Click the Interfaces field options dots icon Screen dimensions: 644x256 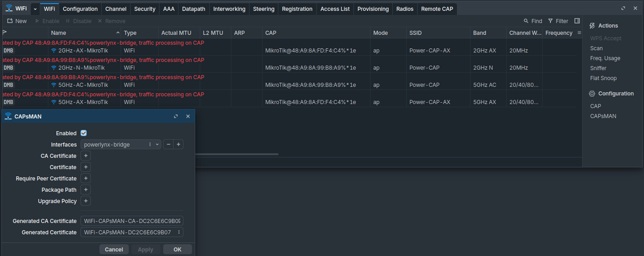point(150,144)
